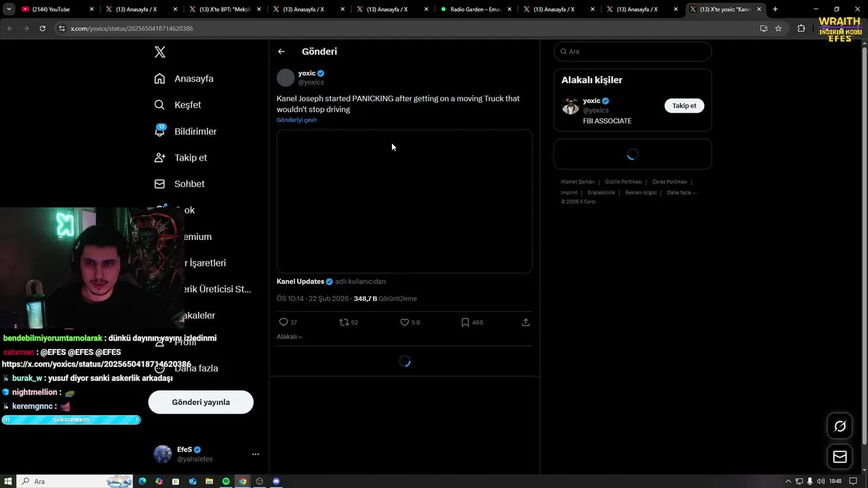Open Gizlilik Politikası footer link
The height and width of the screenshot is (488, 868).
623,182
